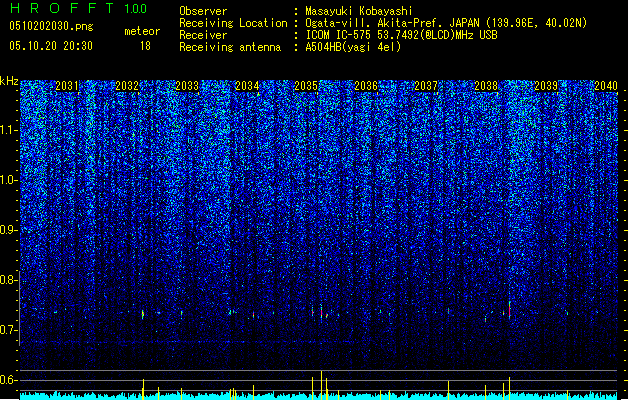Click the 2036 time marker
This screenshot has width=629, height=400.
click(366, 86)
